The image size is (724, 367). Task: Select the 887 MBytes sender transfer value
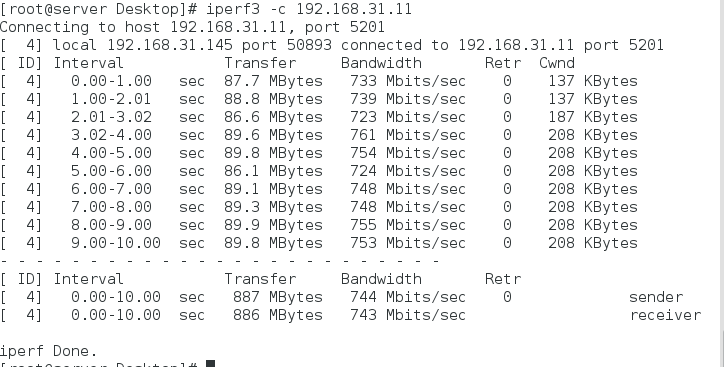(278, 297)
